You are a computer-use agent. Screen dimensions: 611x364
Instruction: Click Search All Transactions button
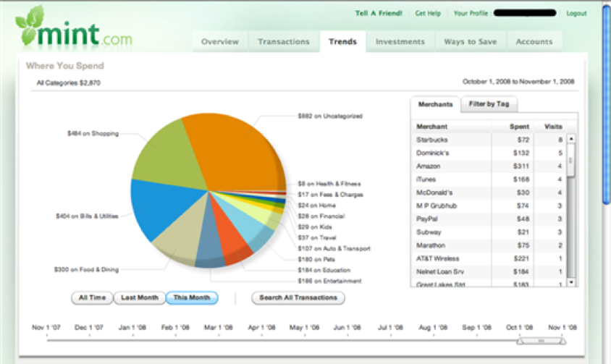click(298, 297)
